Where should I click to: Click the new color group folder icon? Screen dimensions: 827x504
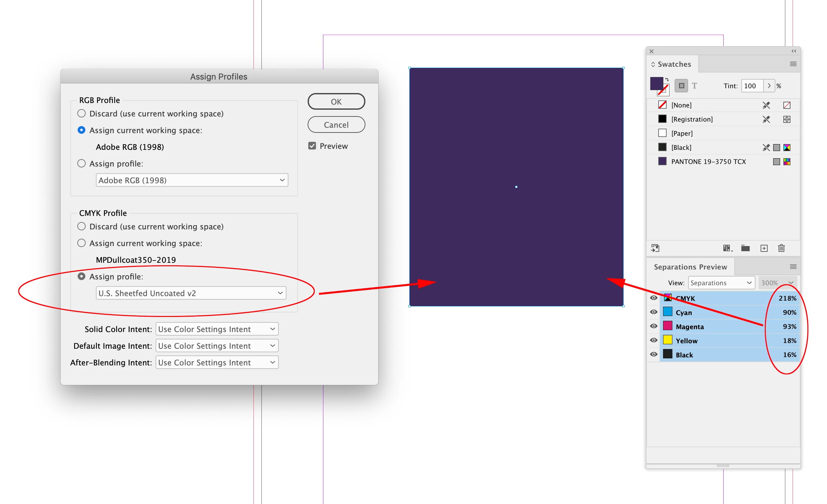[745, 248]
